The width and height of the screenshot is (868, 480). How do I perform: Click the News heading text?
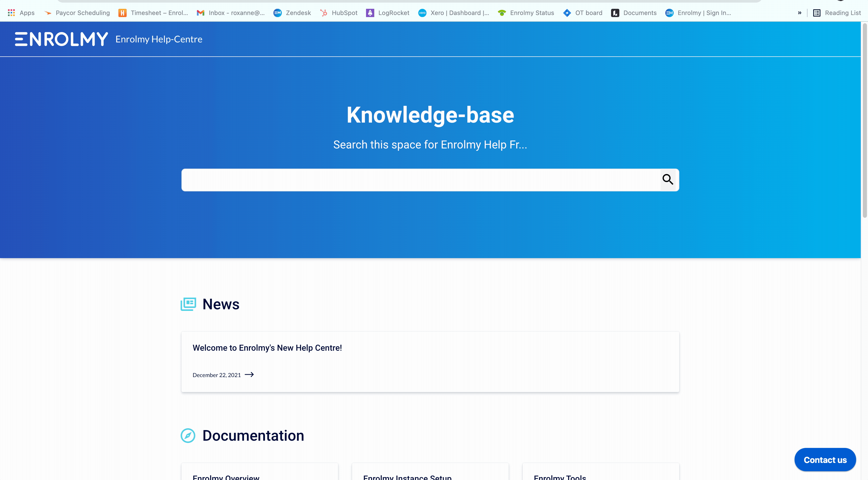click(221, 304)
